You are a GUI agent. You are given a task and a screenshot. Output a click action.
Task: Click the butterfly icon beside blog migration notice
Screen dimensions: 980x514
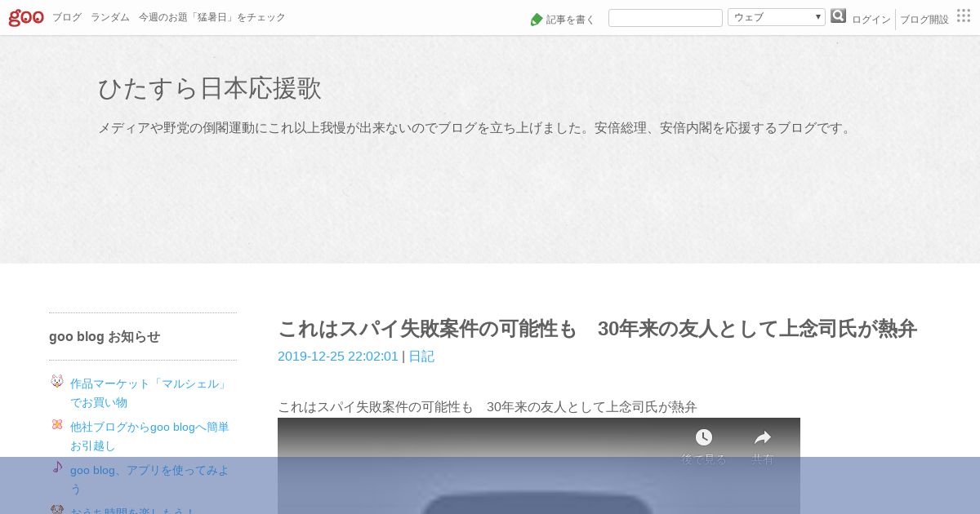click(x=57, y=424)
